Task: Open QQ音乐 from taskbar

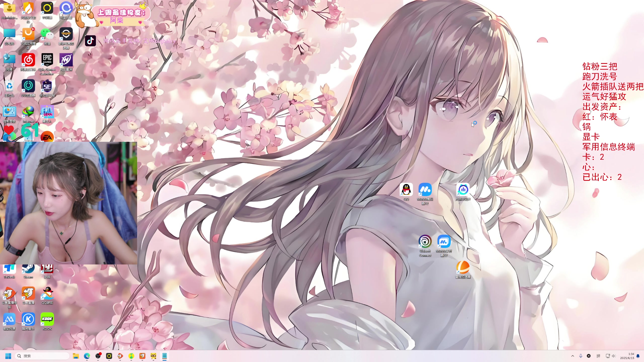Action: coord(131,356)
